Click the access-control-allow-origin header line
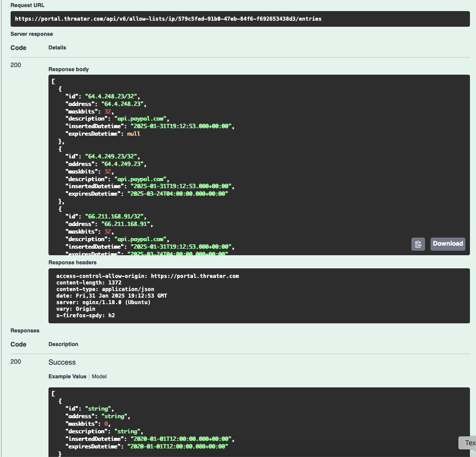 (x=147, y=276)
